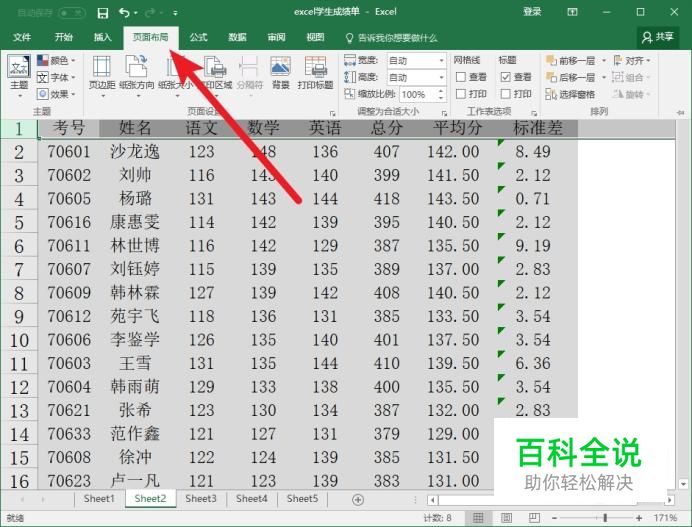This screenshot has width=692, height=527.
Task: Expand Send Backward dropdown arrow
Action: click(x=604, y=77)
